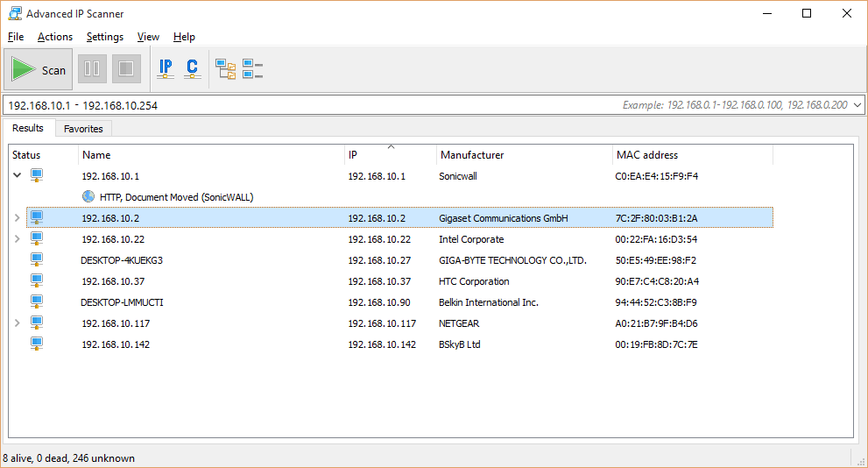This screenshot has height=468, width=868.
Task: Click Intel Corporate manufacturer cell
Action: pos(471,239)
